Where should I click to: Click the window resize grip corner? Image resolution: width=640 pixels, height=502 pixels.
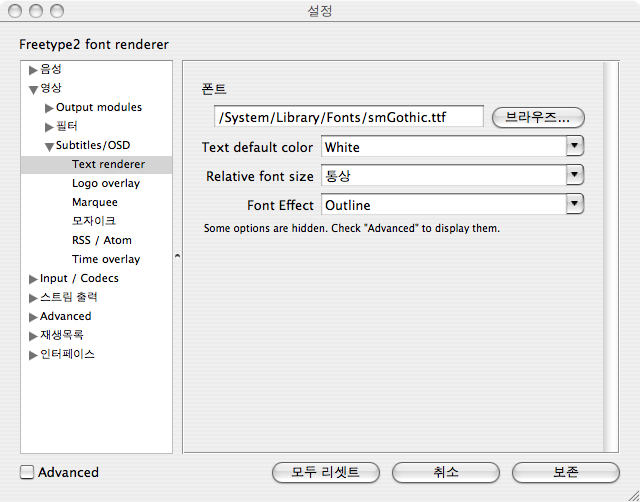tap(633, 495)
